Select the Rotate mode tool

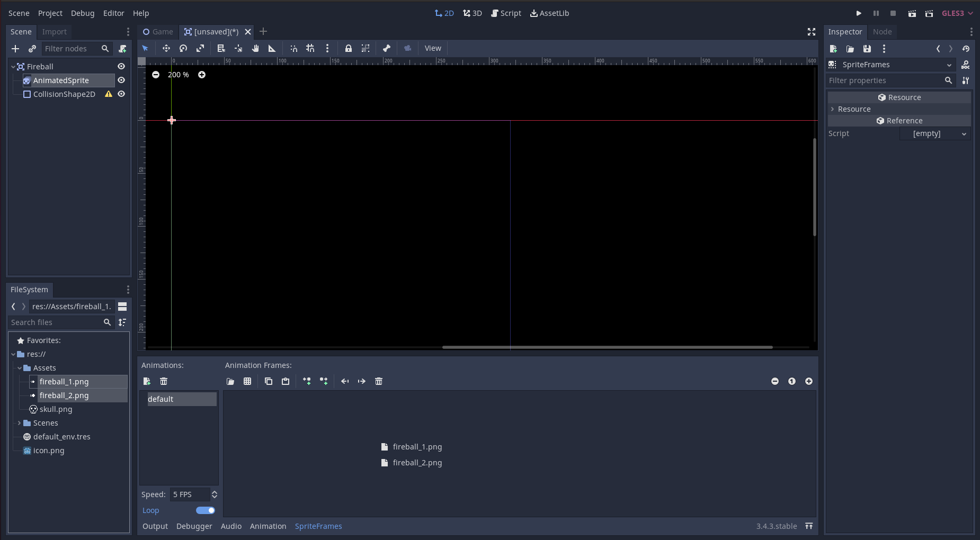coord(183,48)
